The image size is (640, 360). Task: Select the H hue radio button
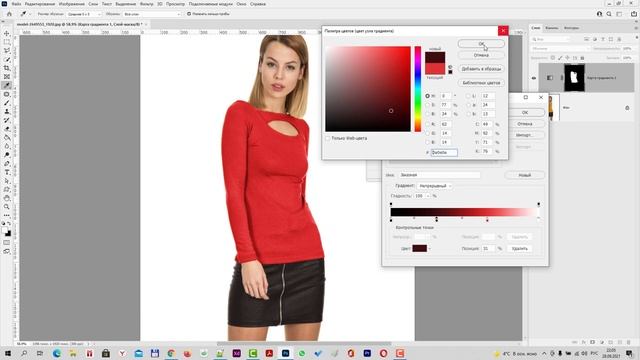[427, 96]
